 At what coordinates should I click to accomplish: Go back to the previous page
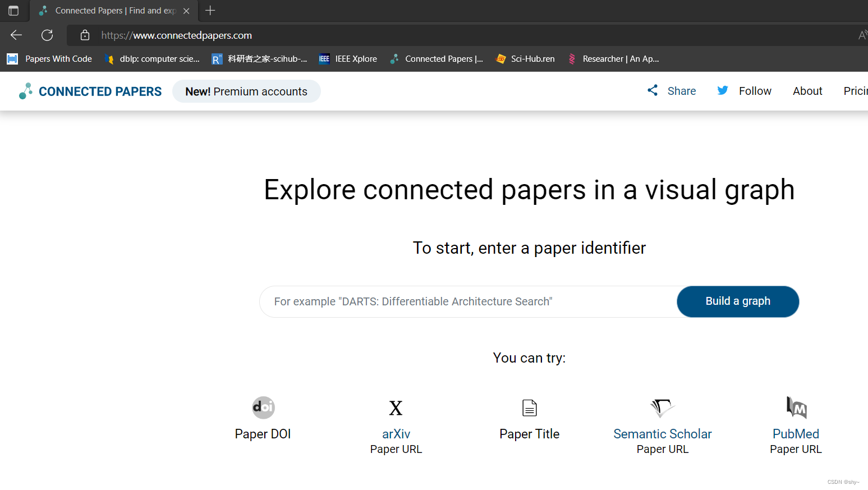pyautogui.click(x=16, y=35)
